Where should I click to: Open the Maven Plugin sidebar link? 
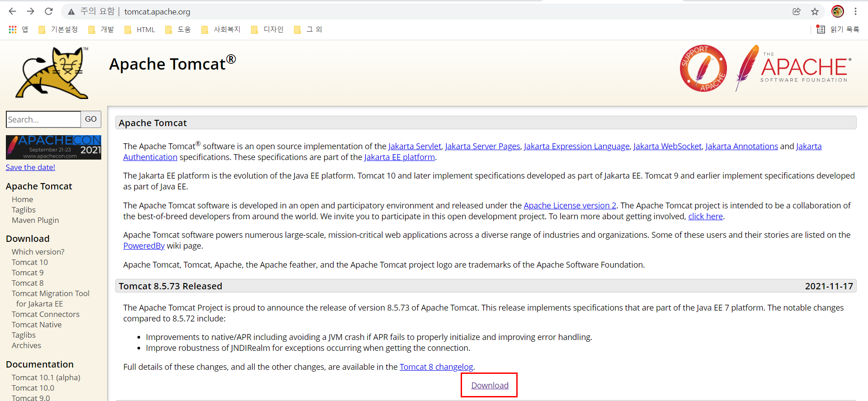point(35,220)
